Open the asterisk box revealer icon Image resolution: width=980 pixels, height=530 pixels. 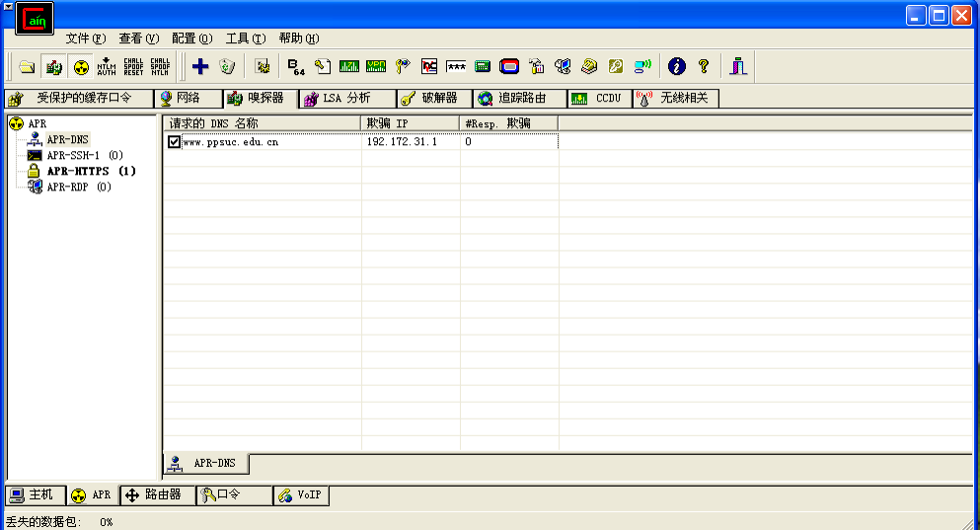(456, 66)
